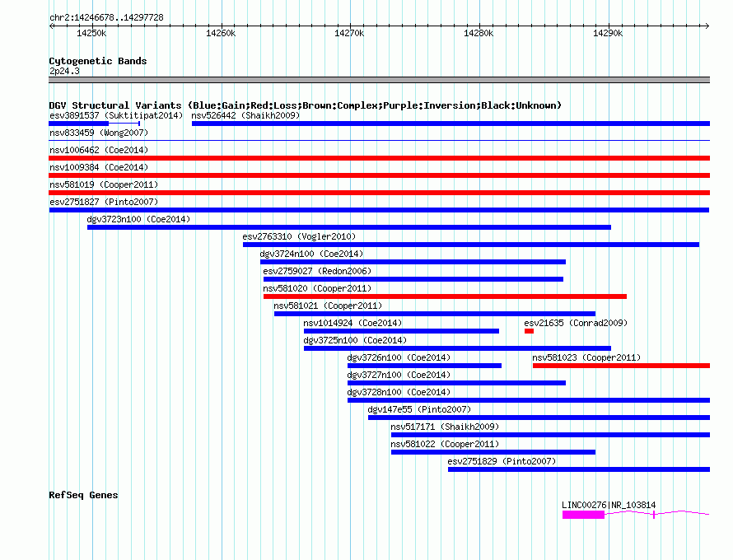
Task: Click the nsv581021 (Cooper2011) label
Action: click(328, 306)
